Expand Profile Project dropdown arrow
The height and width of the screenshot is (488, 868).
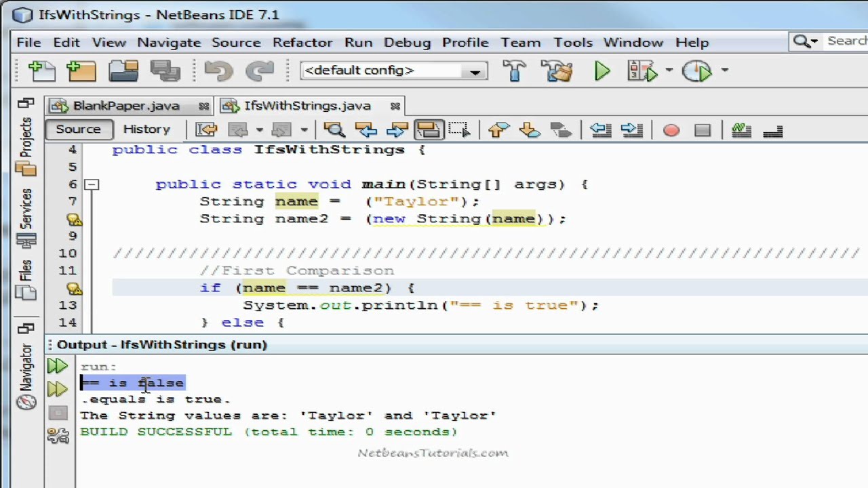pos(724,70)
